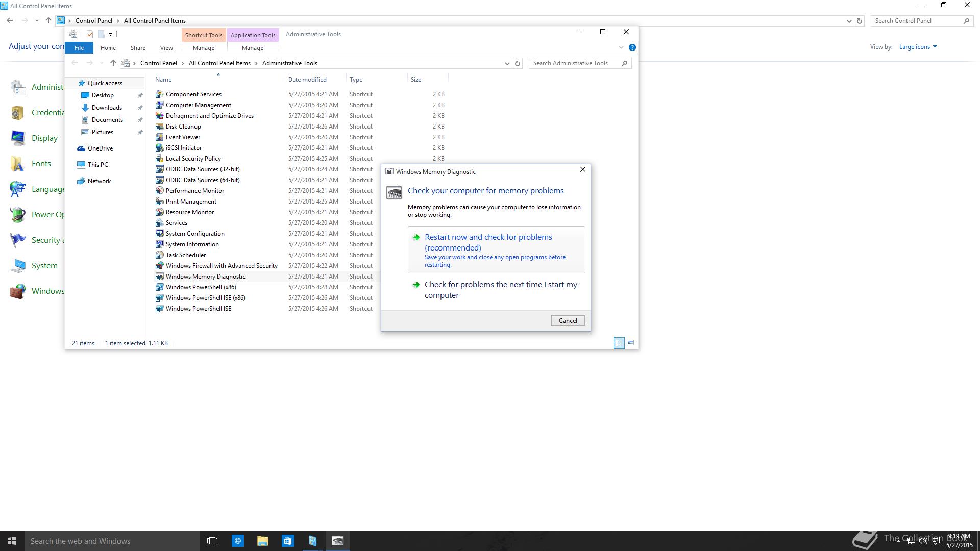
Task: Click the Search Administrative Tools box
Action: [580, 63]
